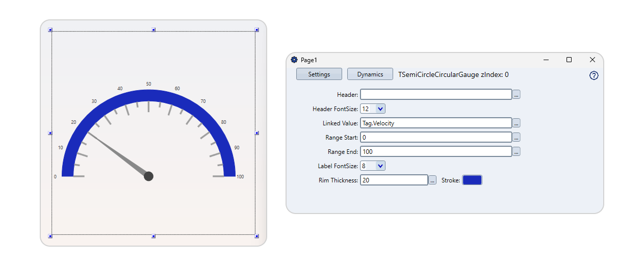Click the top-center selection handle of gauge
This screenshot has height=266, width=644.
pyautogui.click(x=153, y=30)
